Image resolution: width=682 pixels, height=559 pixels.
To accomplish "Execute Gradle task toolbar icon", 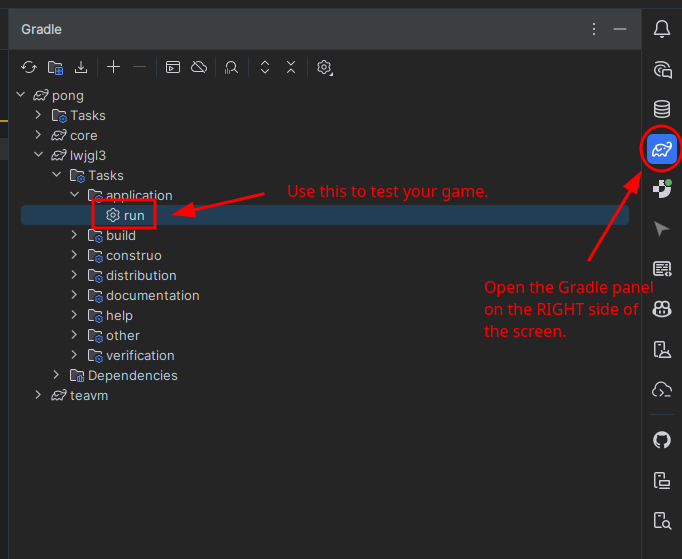I will click(173, 67).
